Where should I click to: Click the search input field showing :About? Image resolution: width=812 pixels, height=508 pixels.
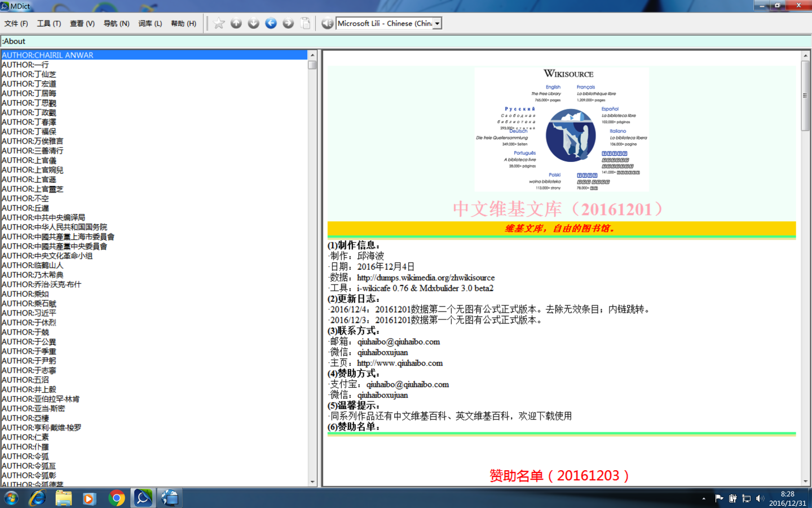406,41
